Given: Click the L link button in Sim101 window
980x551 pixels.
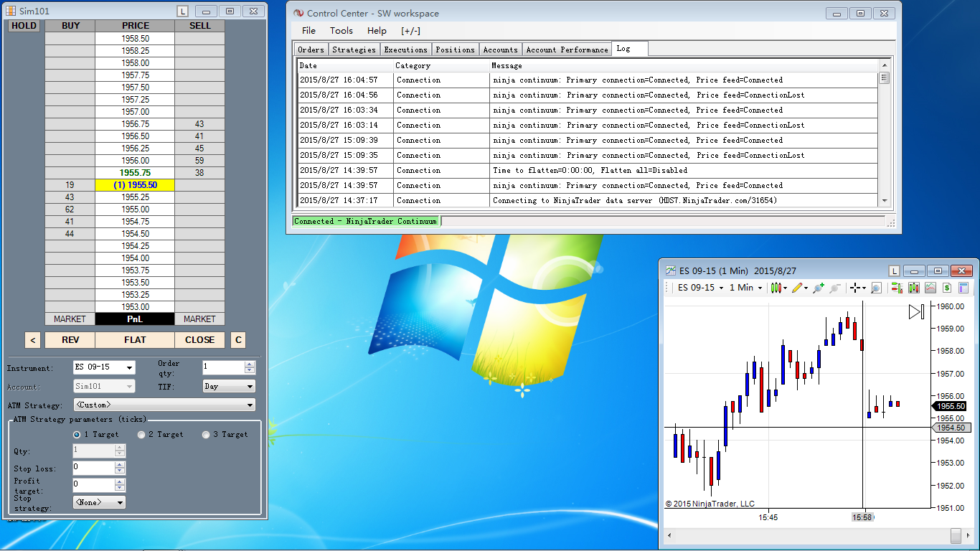Looking at the screenshot, I should tap(182, 11).
